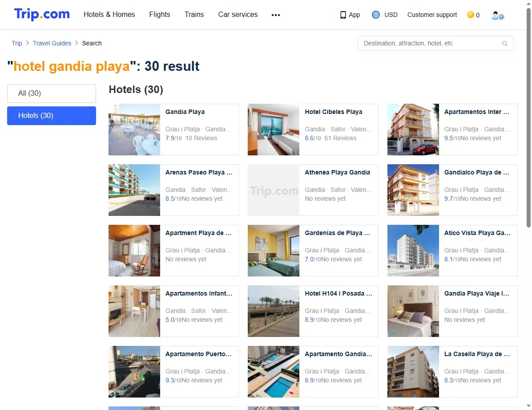
Task: Click the 9.5/10 rating score
Action: (452, 138)
